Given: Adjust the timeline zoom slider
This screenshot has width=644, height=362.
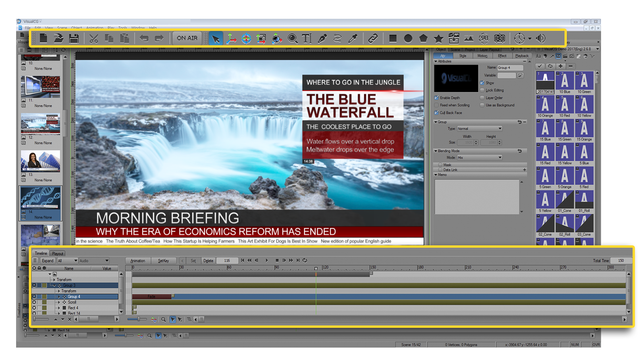Looking at the screenshot, I should [x=138, y=319].
